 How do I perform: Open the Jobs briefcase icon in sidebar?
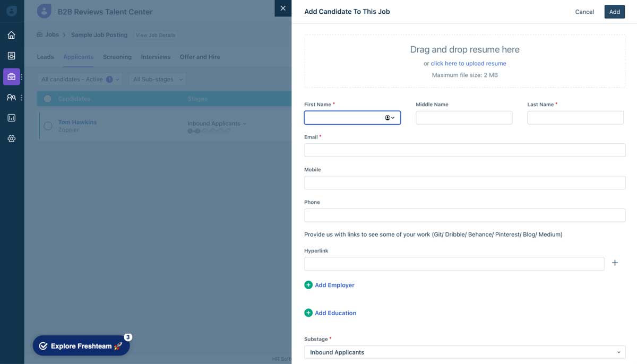(x=12, y=76)
